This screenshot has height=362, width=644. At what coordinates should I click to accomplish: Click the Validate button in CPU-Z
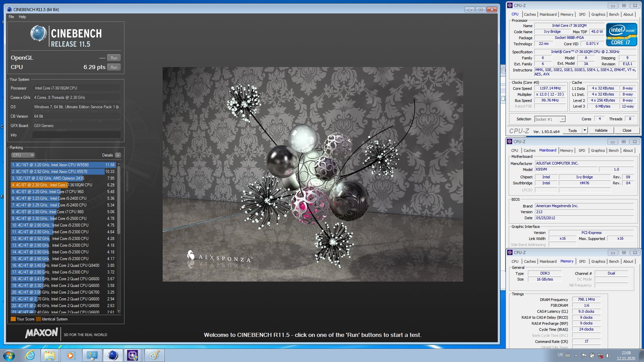coord(601,130)
